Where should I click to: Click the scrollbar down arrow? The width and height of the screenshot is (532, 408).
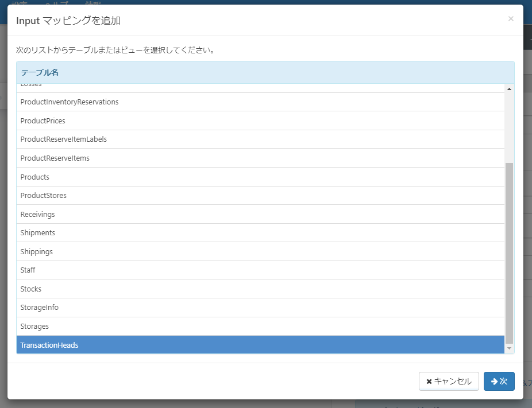pos(509,348)
